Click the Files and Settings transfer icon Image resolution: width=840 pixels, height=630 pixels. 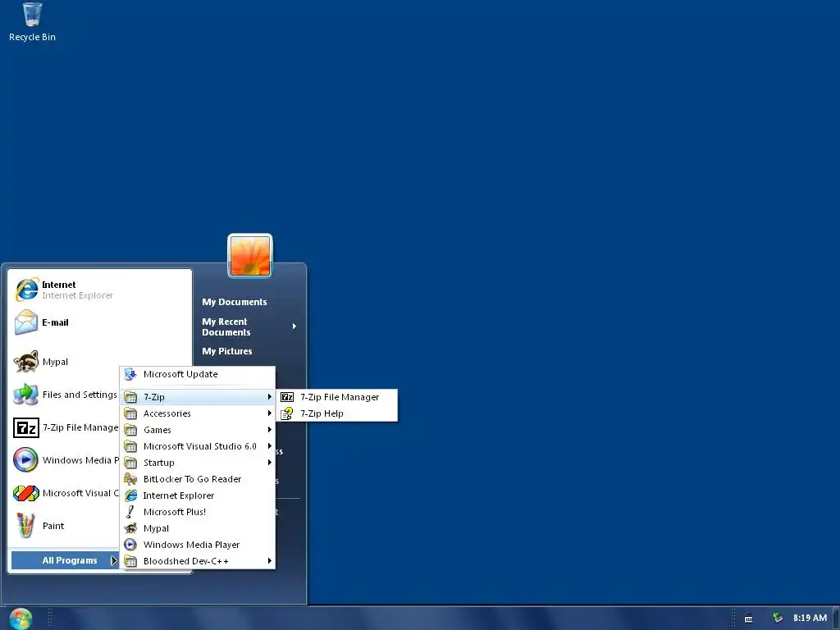click(26, 395)
